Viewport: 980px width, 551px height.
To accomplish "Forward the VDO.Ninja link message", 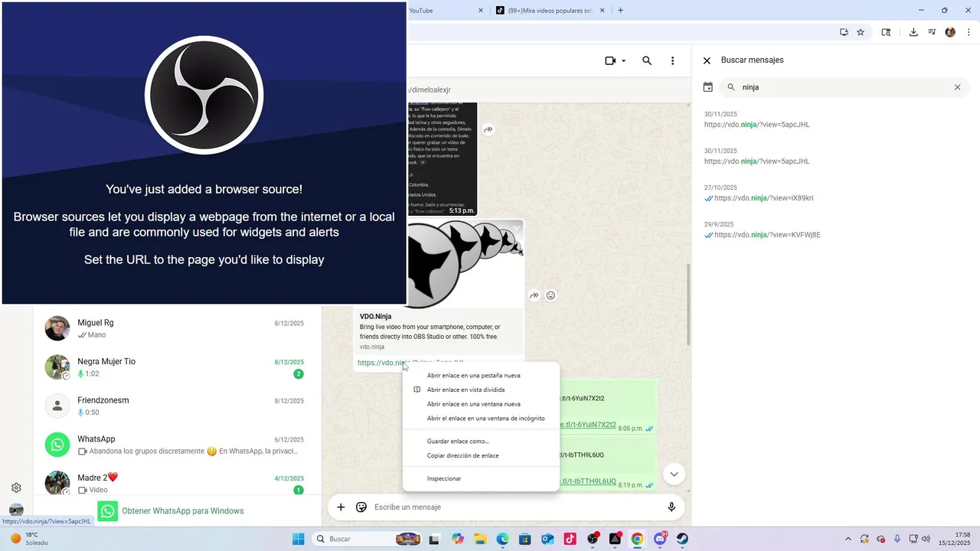I will point(534,295).
